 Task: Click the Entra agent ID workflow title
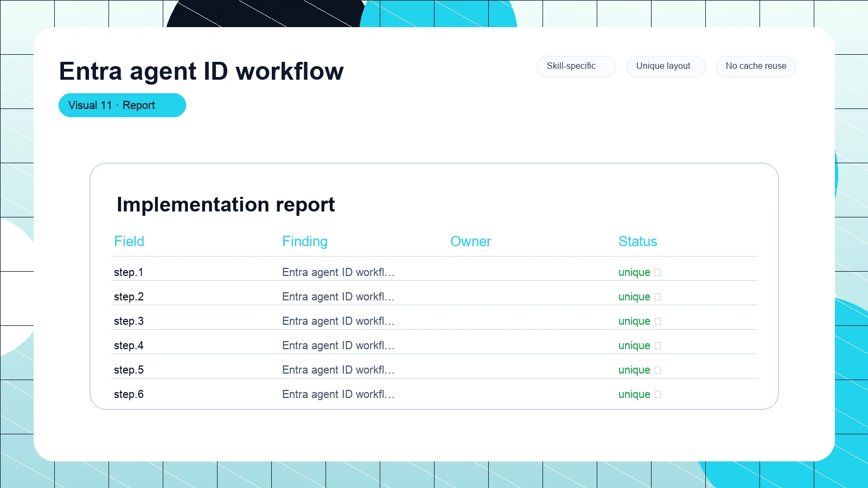[201, 71]
